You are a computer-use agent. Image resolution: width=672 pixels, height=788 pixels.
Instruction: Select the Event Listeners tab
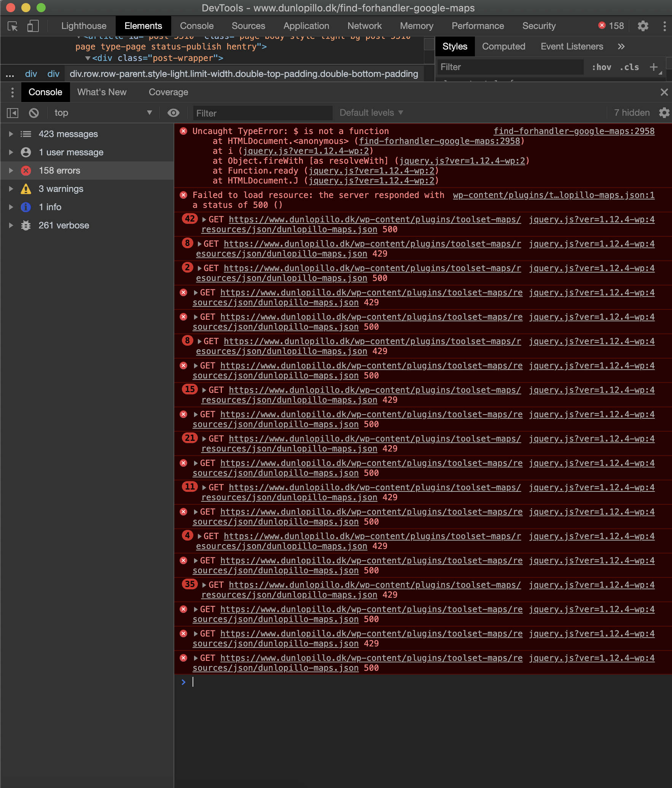point(572,46)
